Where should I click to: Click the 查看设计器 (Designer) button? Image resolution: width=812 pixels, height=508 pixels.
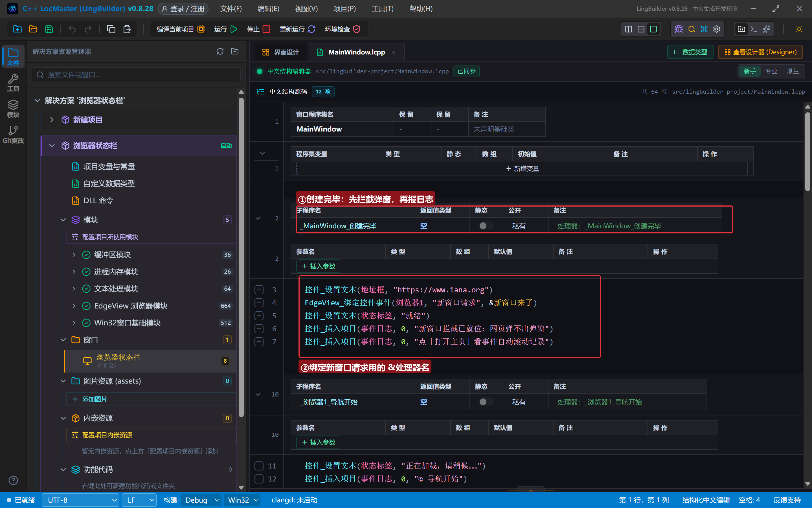[x=760, y=52]
